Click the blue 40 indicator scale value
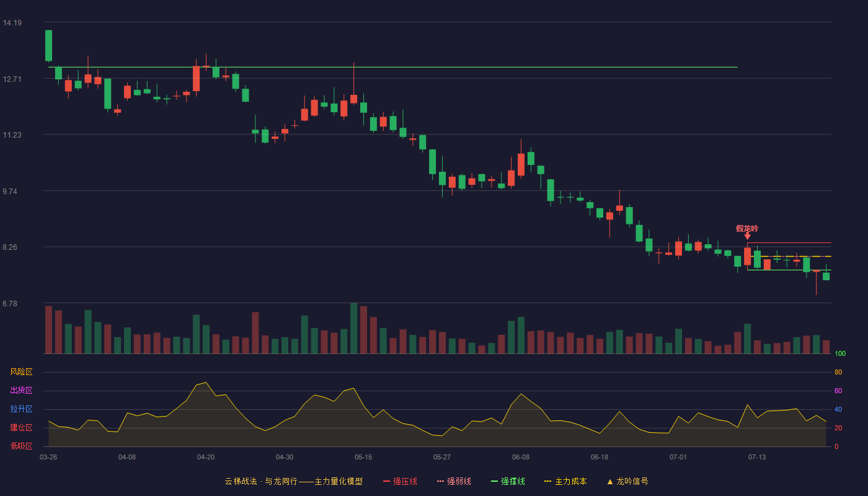Viewport: 868px width, 496px height. (x=838, y=409)
